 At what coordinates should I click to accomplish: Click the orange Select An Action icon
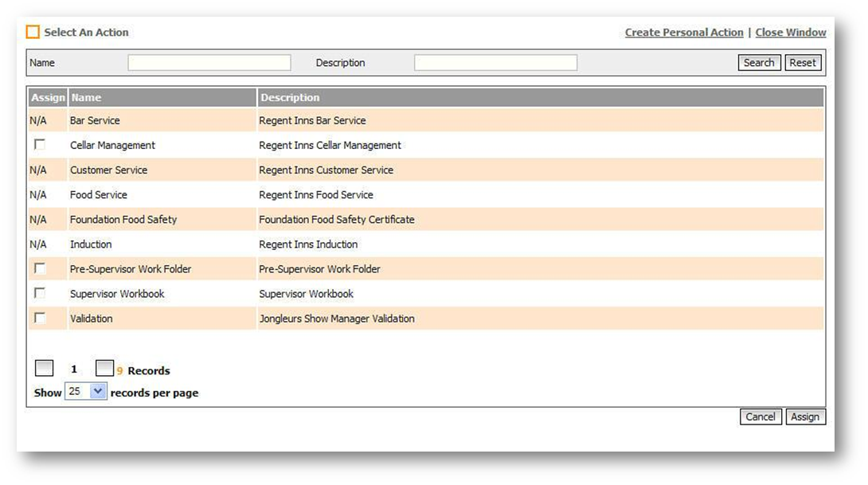pos(33,33)
